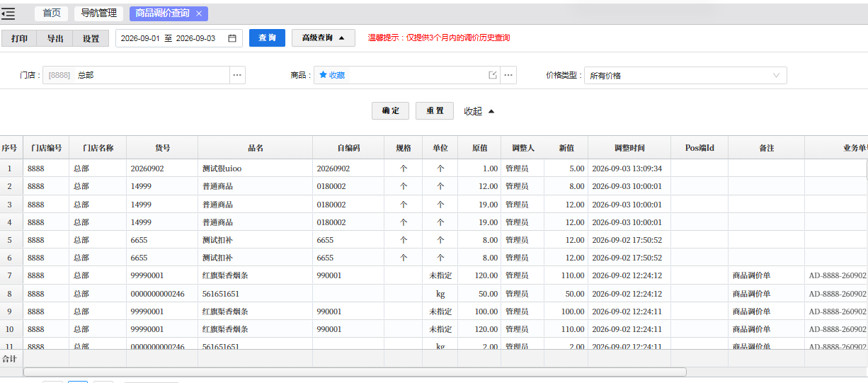Select row number 3
The width and height of the screenshot is (868, 383).
pyautogui.click(x=9, y=205)
